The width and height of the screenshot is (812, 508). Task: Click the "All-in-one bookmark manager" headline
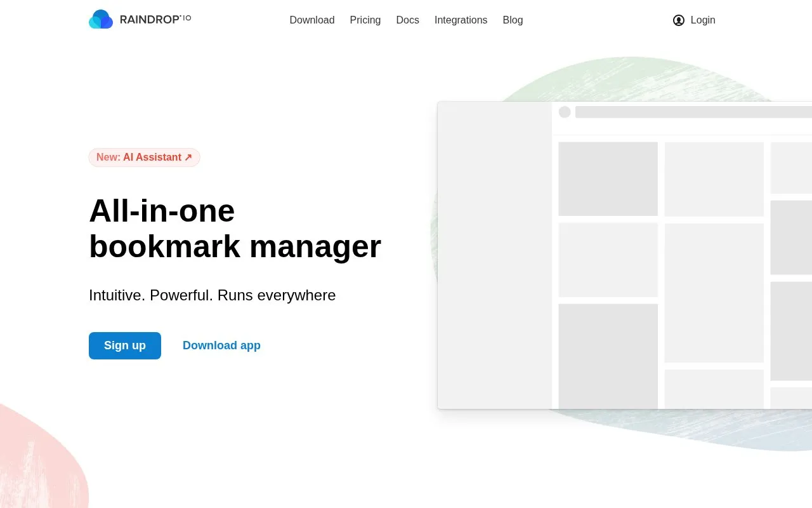click(235, 229)
